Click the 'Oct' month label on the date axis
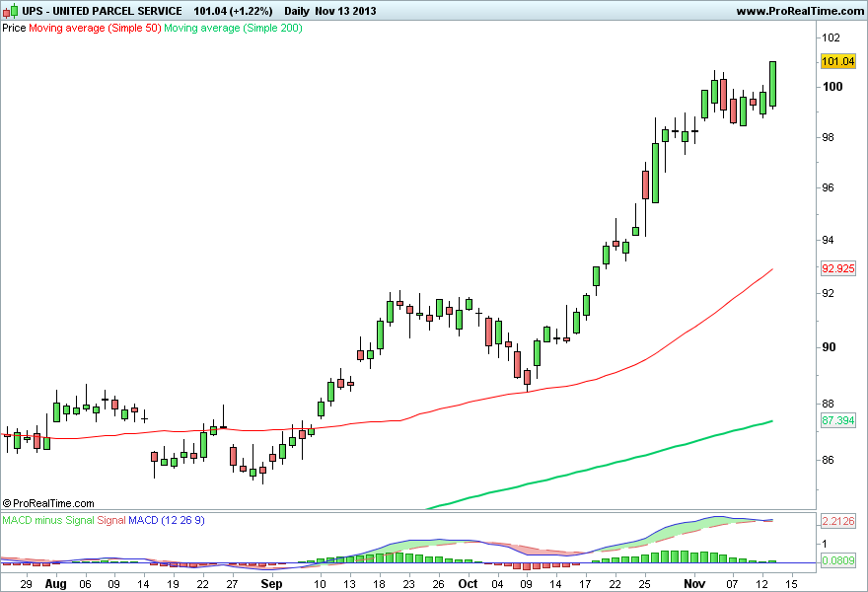Image resolution: width=868 pixels, height=592 pixels. click(x=468, y=584)
